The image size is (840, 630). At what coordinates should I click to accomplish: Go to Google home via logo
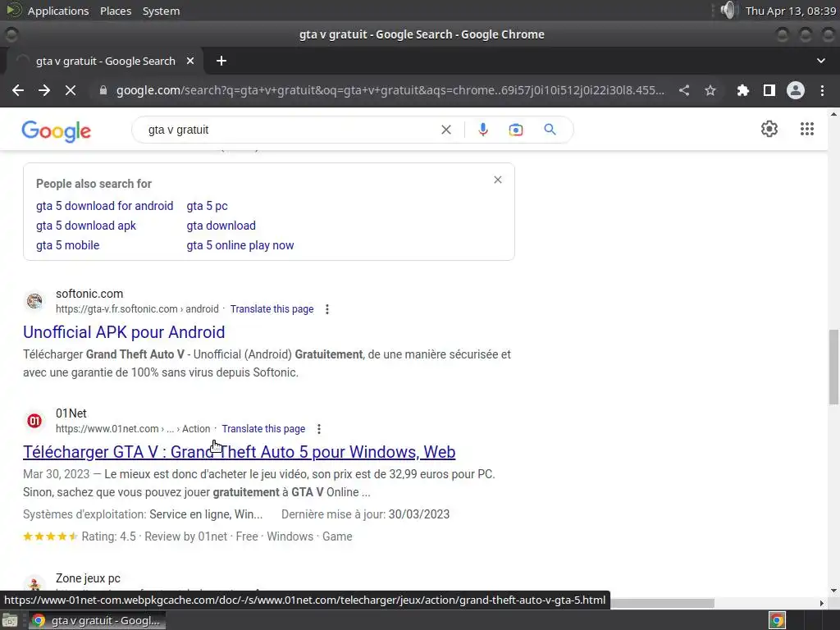click(57, 130)
